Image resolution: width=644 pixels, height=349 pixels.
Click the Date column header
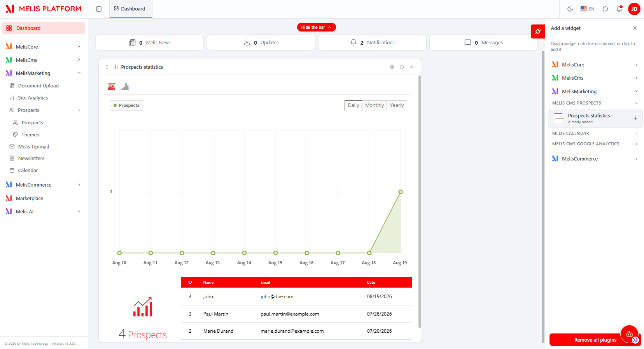click(371, 283)
